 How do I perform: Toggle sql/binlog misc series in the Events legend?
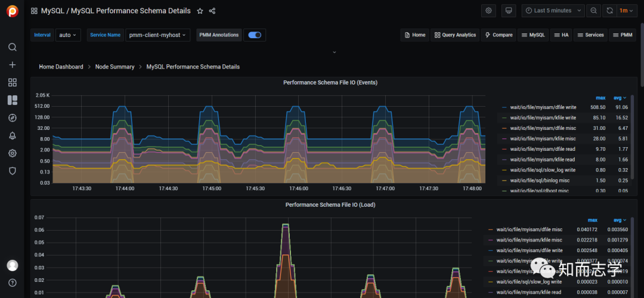tap(540, 181)
